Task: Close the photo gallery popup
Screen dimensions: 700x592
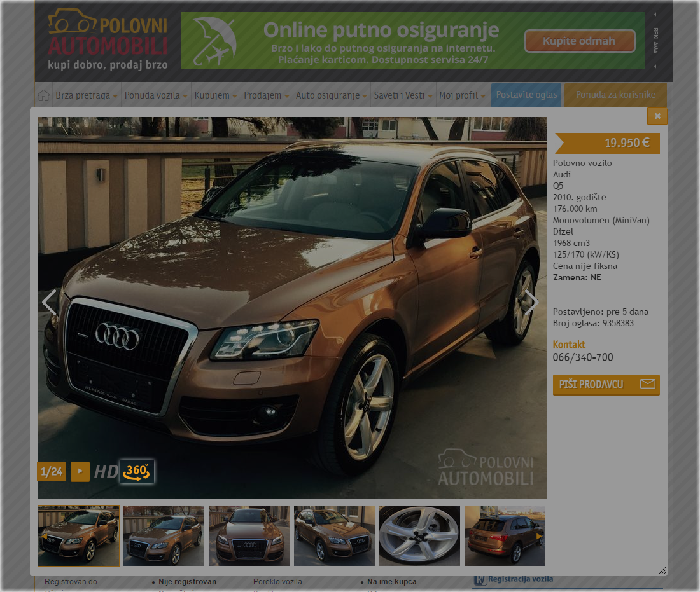Action: click(657, 116)
